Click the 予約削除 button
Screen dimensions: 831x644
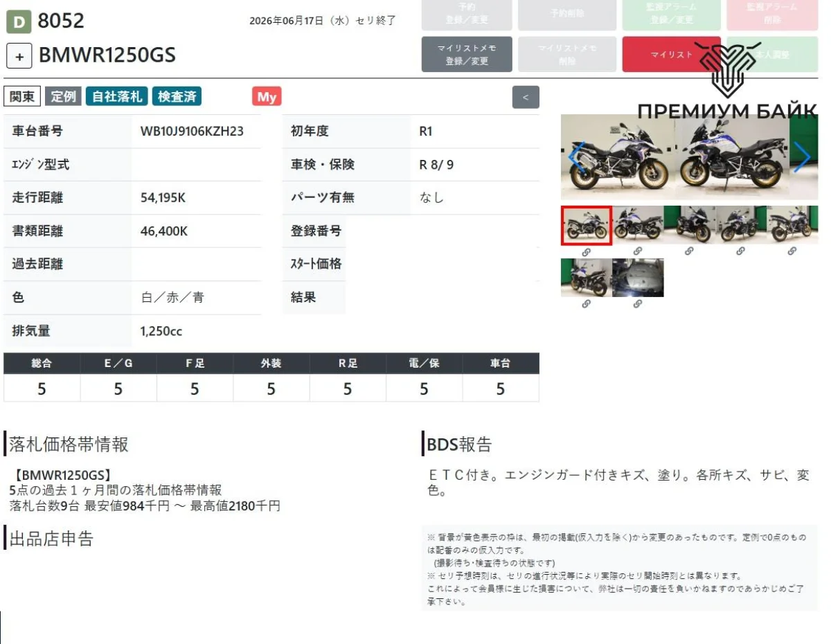567,14
